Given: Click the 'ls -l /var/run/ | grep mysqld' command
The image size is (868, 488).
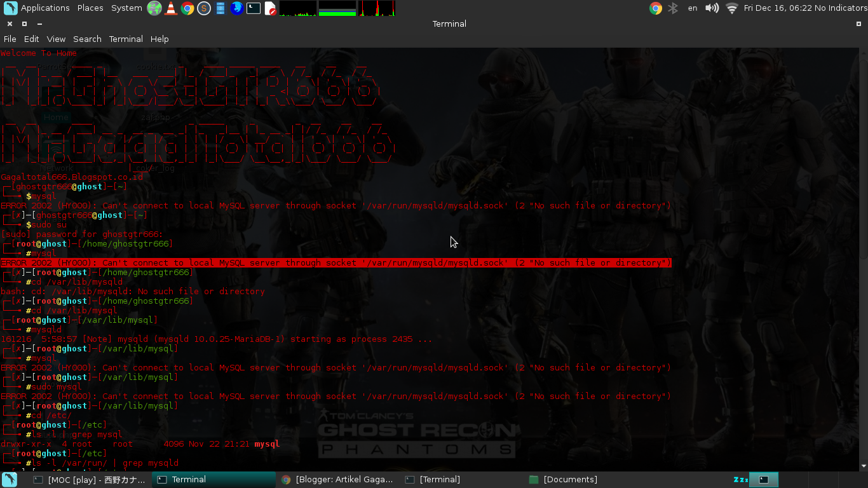Looking at the screenshot, I should tap(105, 463).
